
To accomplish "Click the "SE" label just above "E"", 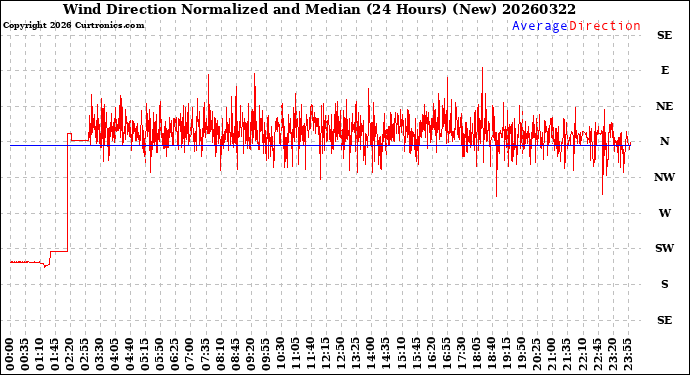I will [x=664, y=35].
